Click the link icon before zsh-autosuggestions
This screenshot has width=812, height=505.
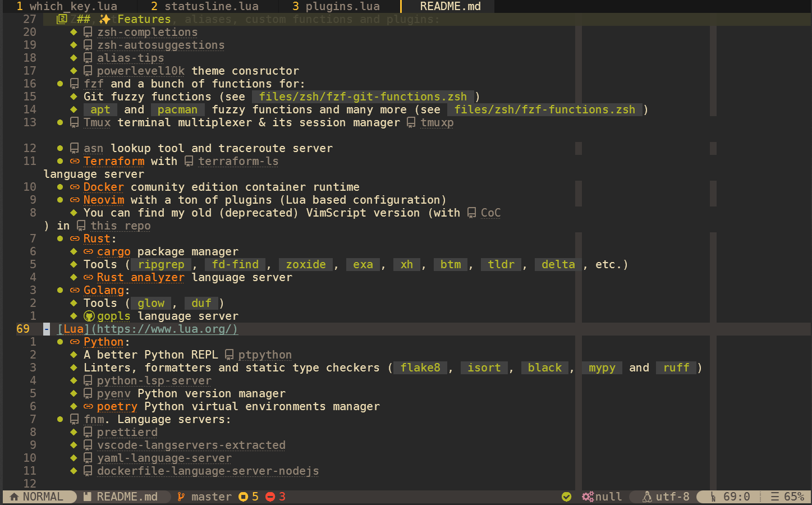[x=88, y=45]
